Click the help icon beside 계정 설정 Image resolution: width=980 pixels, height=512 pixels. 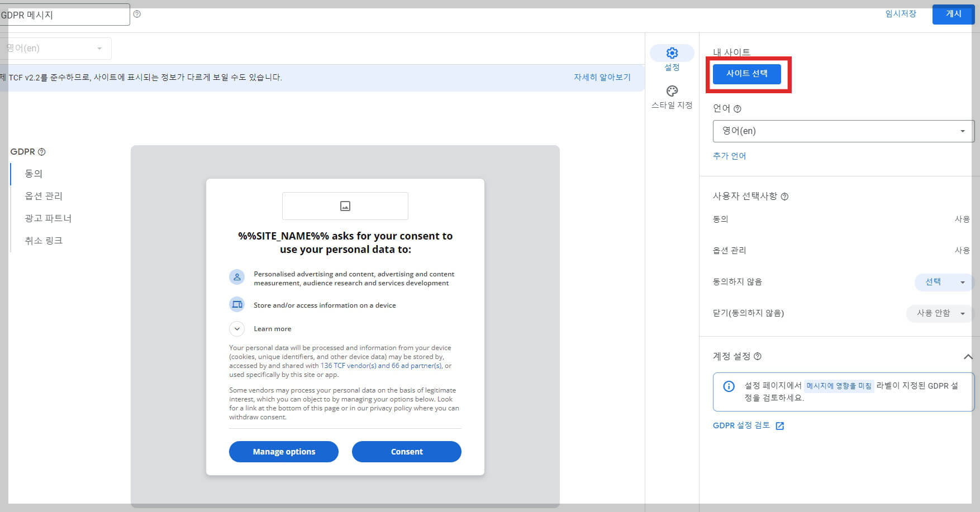pos(758,356)
